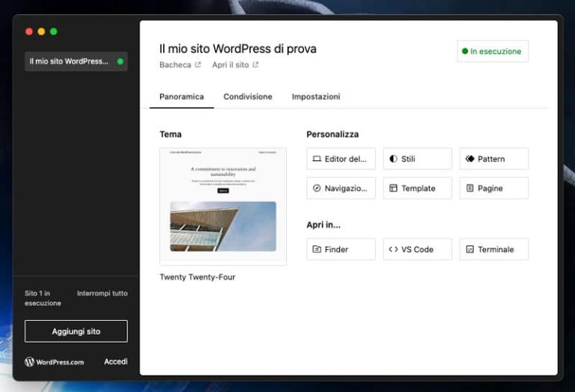This screenshot has width=575, height=392.
Task: Open the Editor del sito button
Action: [341, 159]
